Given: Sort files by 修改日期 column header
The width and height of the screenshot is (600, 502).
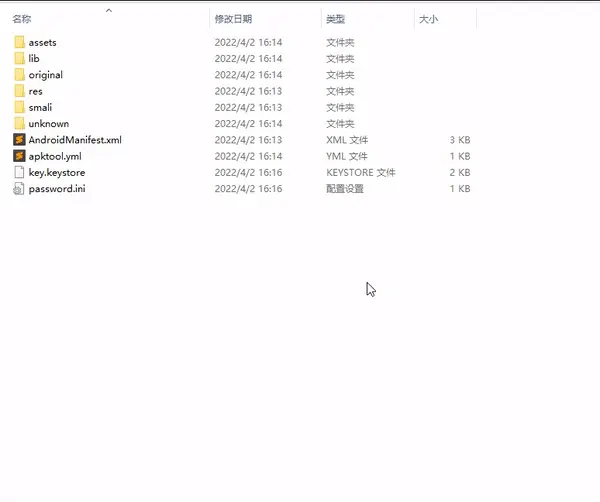Looking at the screenshot, I should point(233,19).
